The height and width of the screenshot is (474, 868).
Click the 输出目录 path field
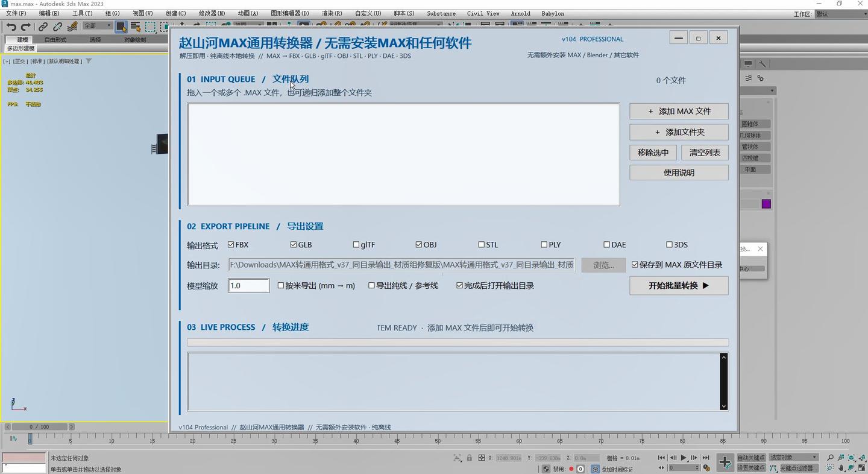401,265
